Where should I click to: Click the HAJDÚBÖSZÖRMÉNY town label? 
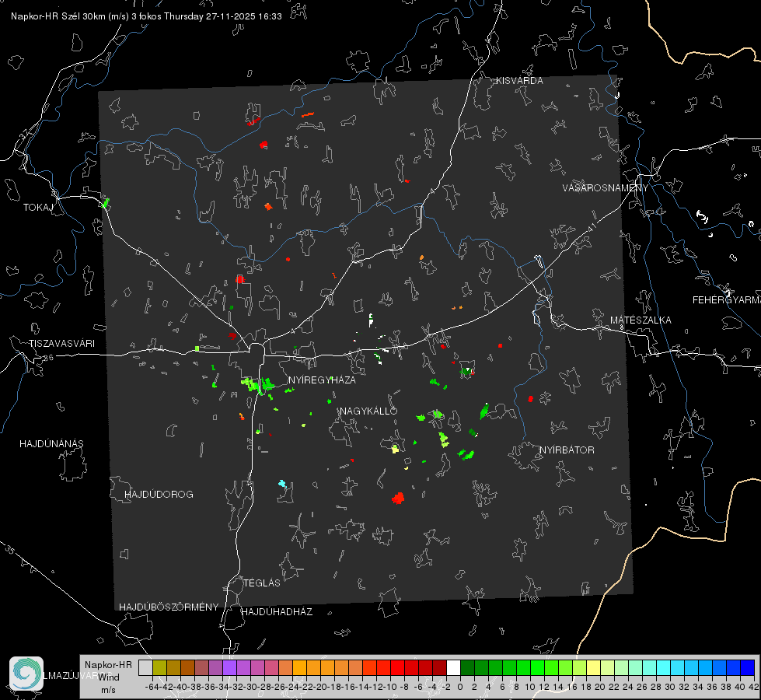(169, 607)
